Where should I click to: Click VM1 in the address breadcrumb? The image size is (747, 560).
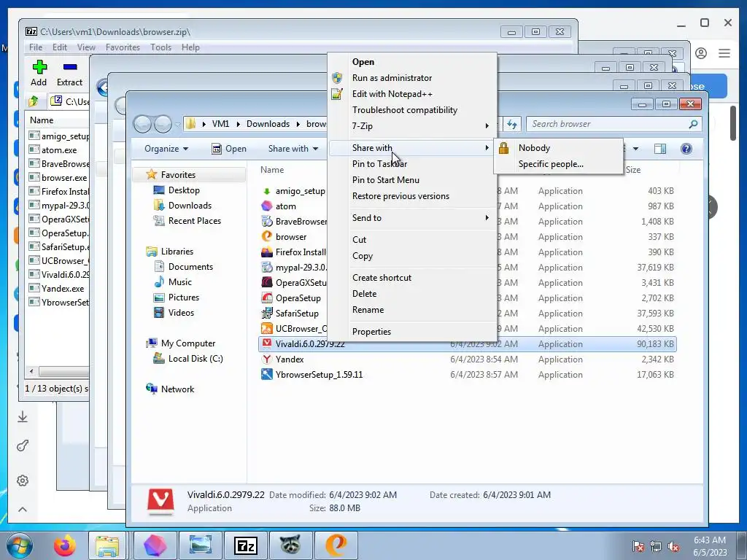pos(220,124)
